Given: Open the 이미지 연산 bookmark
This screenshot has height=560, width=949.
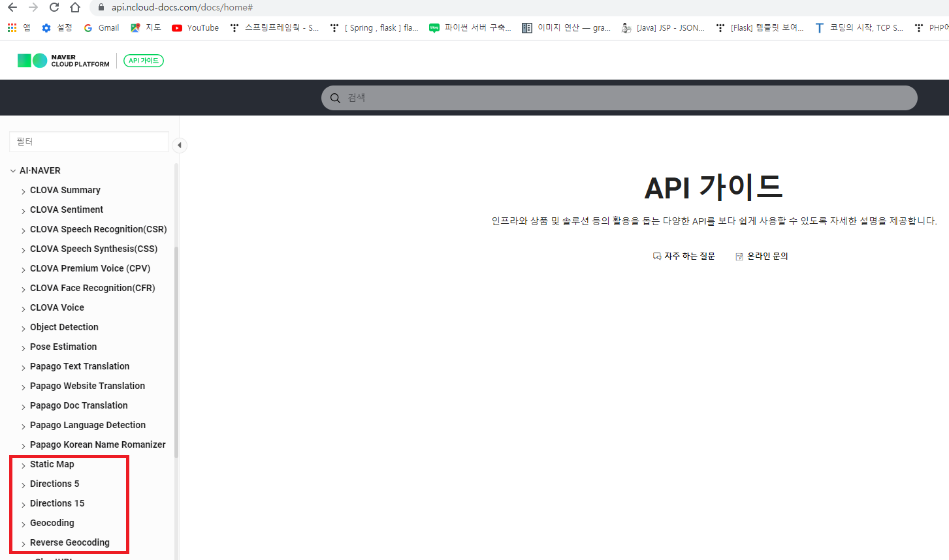Looking at the screenshot, I should point(566,28).
